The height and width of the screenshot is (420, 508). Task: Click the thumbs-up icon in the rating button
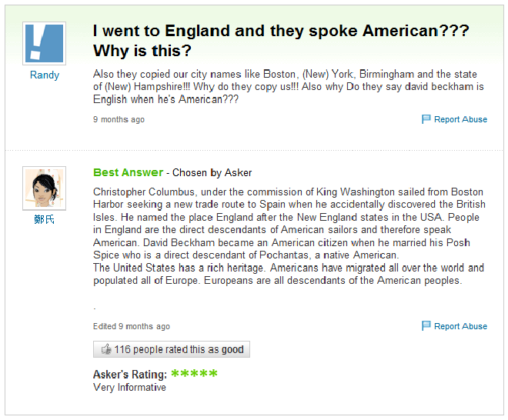point(106,349)
